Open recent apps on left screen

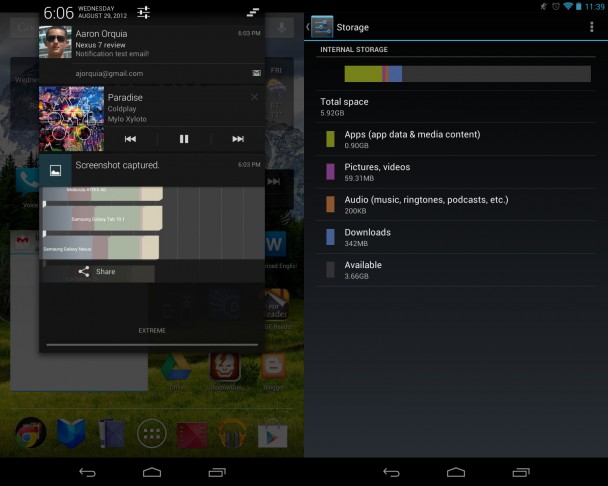[217, 472]
